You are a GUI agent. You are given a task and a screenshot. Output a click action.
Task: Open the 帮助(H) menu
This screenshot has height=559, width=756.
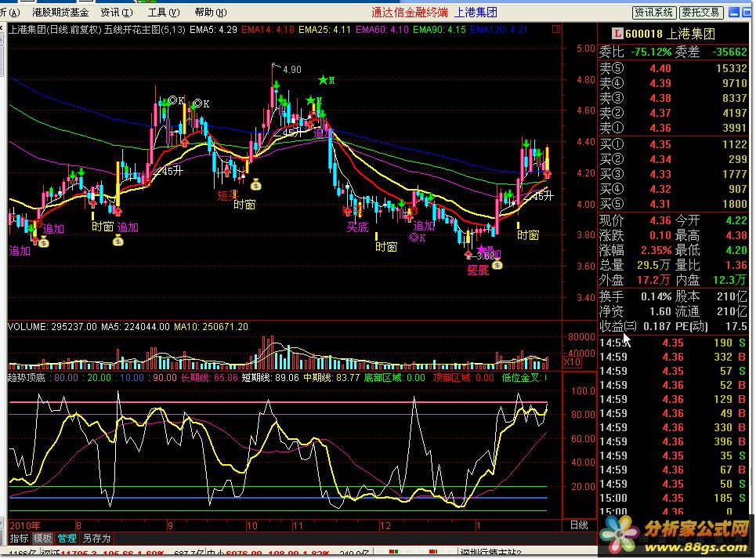coord(210,13)
